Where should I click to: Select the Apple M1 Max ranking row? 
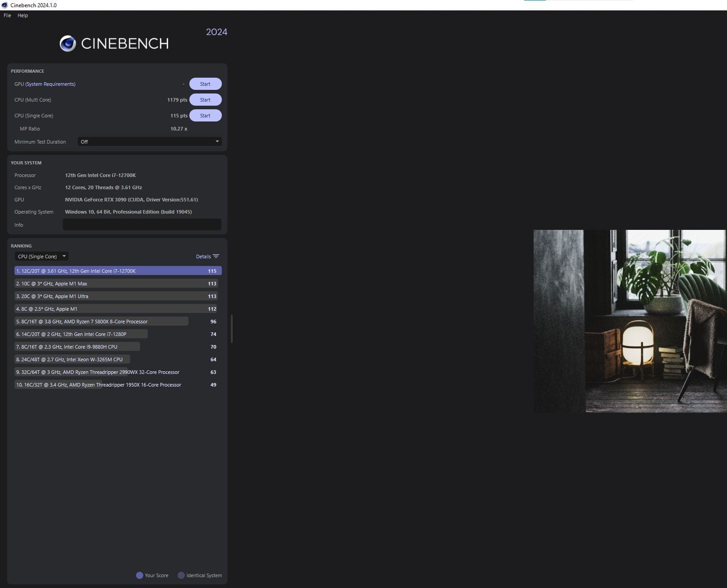coord(118,284)
